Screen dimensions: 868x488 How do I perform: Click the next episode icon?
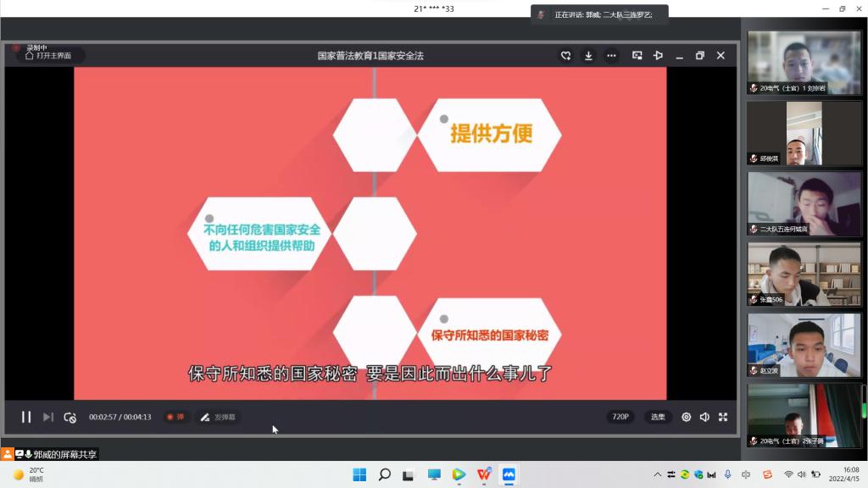pos(48,417)
